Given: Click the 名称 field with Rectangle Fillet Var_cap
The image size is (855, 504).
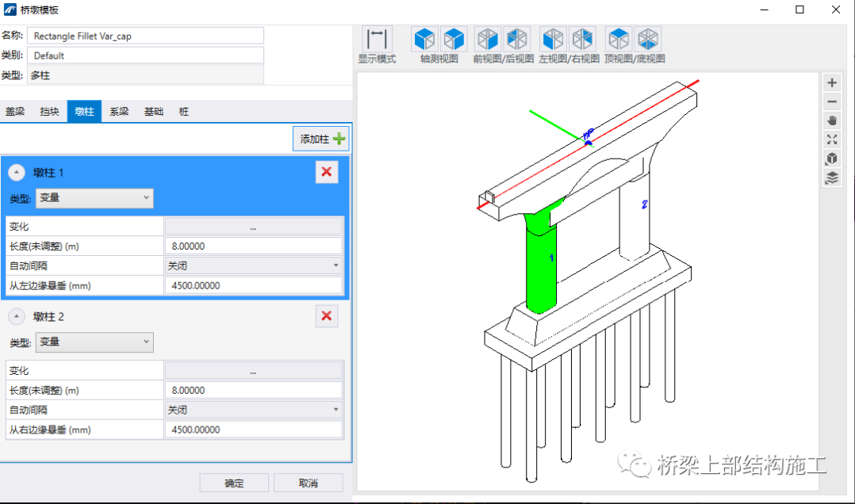Looking at the screenshot, I should [146, 36].
